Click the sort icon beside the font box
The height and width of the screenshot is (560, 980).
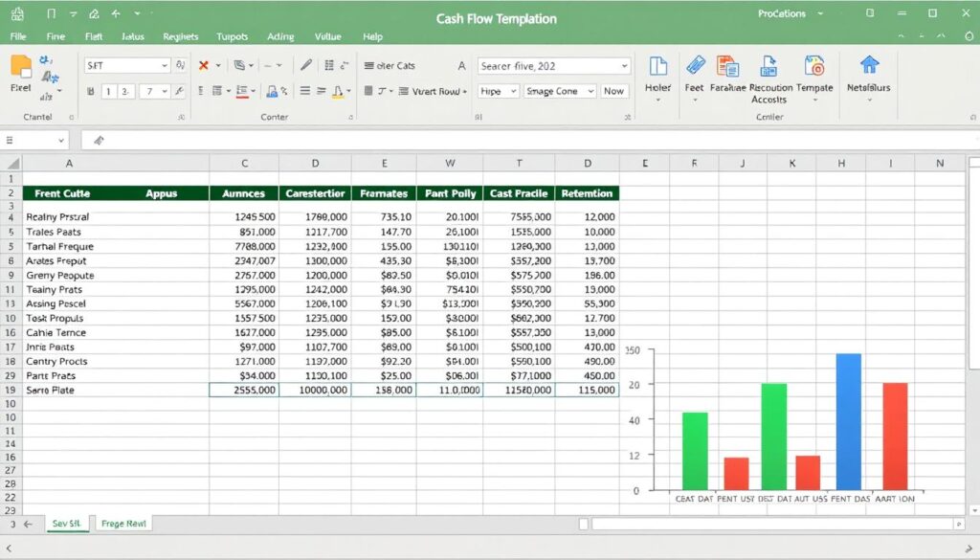click(181, 65)
